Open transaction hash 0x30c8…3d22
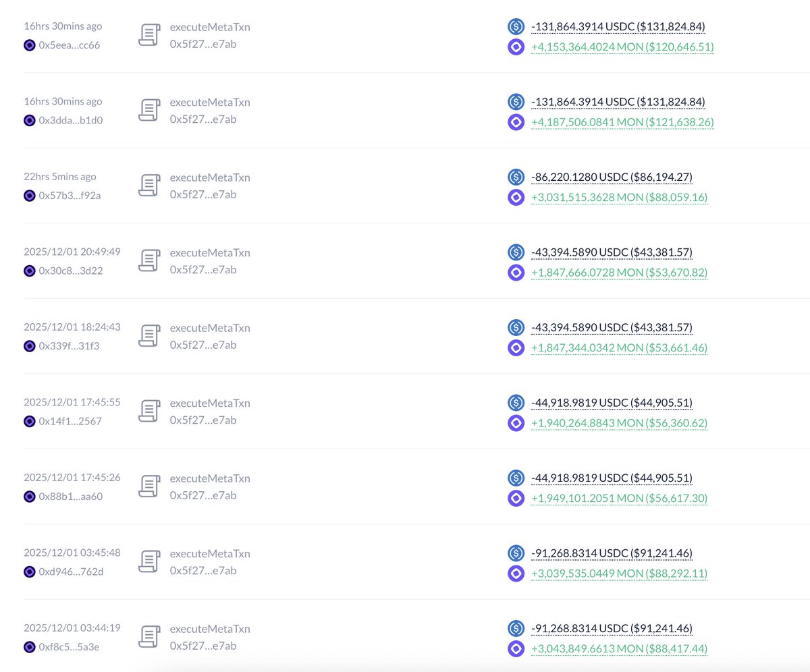810x672 pixels. point(71,271)
